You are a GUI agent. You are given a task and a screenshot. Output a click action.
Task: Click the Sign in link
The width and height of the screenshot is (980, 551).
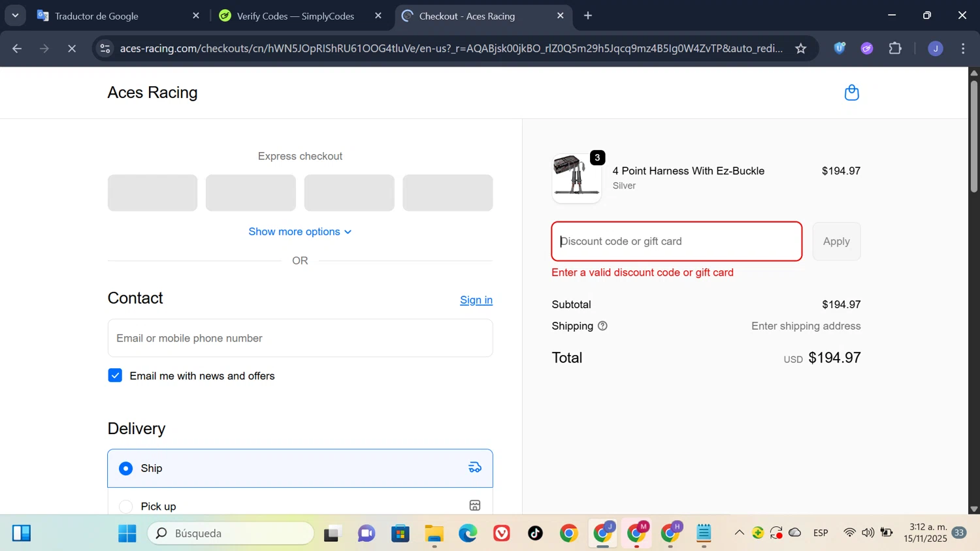point(476,300)
